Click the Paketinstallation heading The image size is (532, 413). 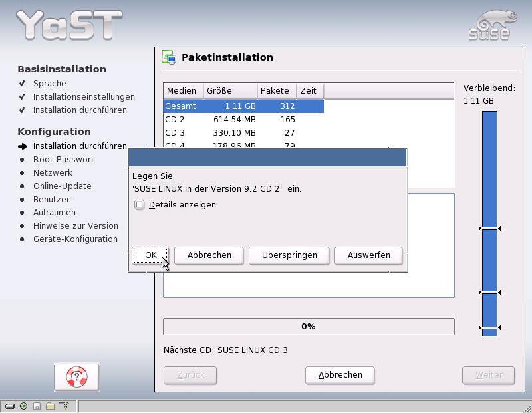[x=227, y=57]
